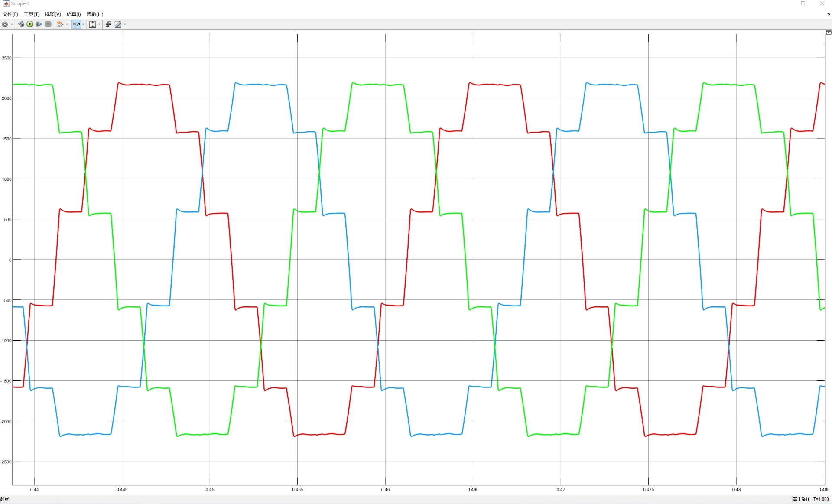Click the -1500 y-axis tick label
This screenshot has height=504, width=832.
6,381
